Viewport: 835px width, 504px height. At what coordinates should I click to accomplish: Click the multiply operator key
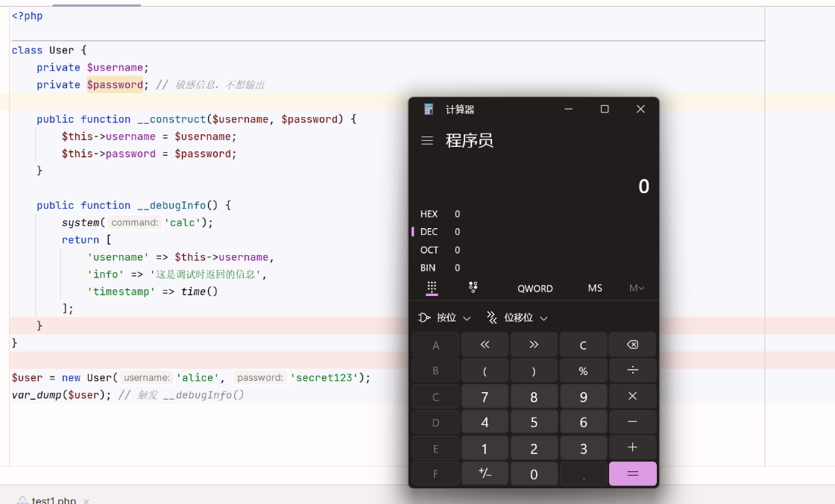(x=633, y=397)
